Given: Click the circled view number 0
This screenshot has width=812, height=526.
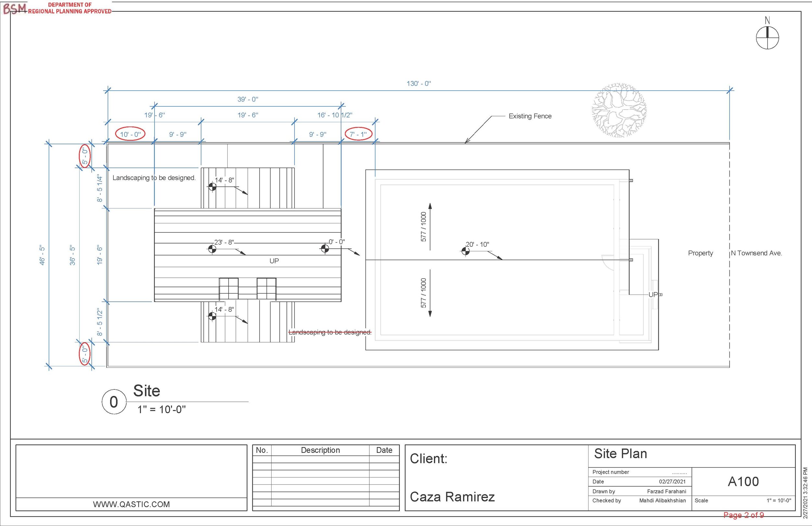Looking at the screenshot, I should [x=114, y=402].
